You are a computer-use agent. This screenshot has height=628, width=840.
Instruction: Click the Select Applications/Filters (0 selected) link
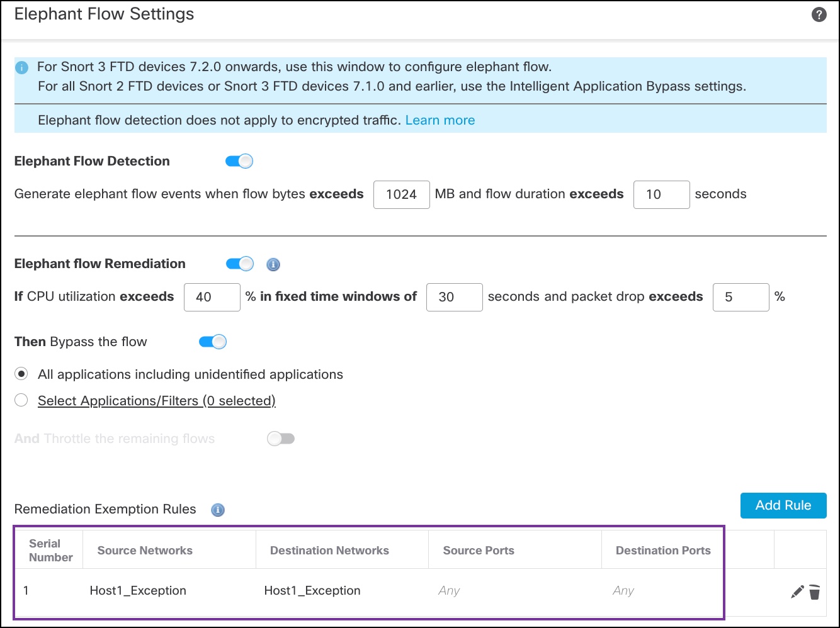pyautogui.click(x=157, y=401)
